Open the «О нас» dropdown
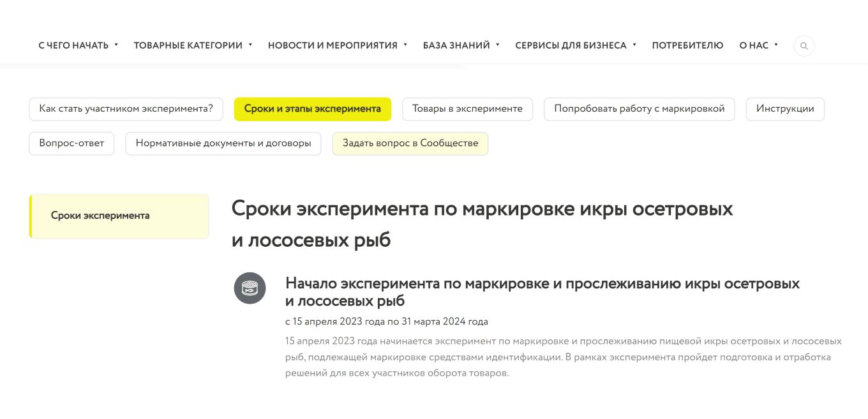 click(758, 45)
